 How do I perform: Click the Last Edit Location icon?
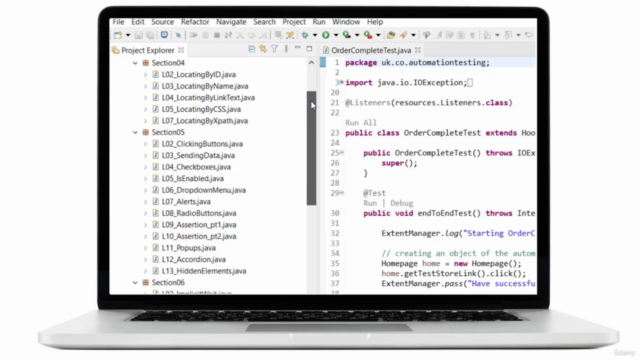tap(529, 35)
